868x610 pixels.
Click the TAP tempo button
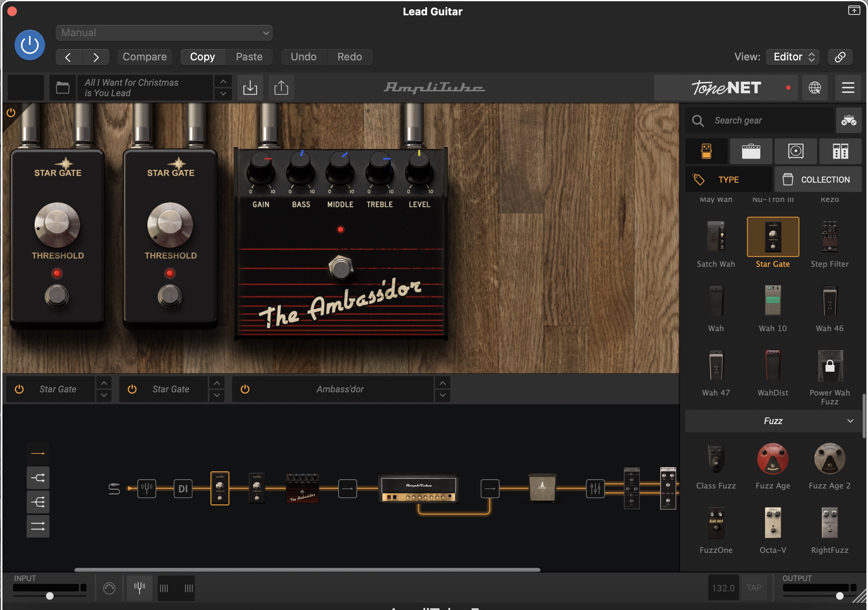click(x=754, y=588)
